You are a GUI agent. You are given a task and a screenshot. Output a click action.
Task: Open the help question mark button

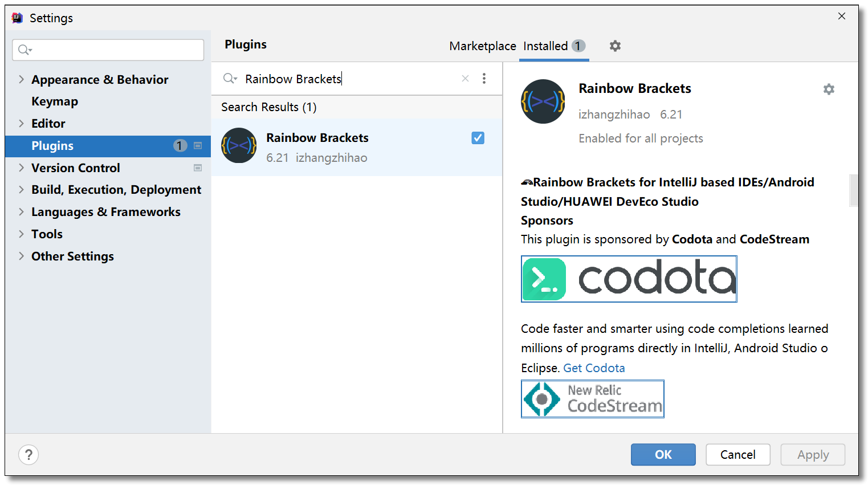coord(28,455)
